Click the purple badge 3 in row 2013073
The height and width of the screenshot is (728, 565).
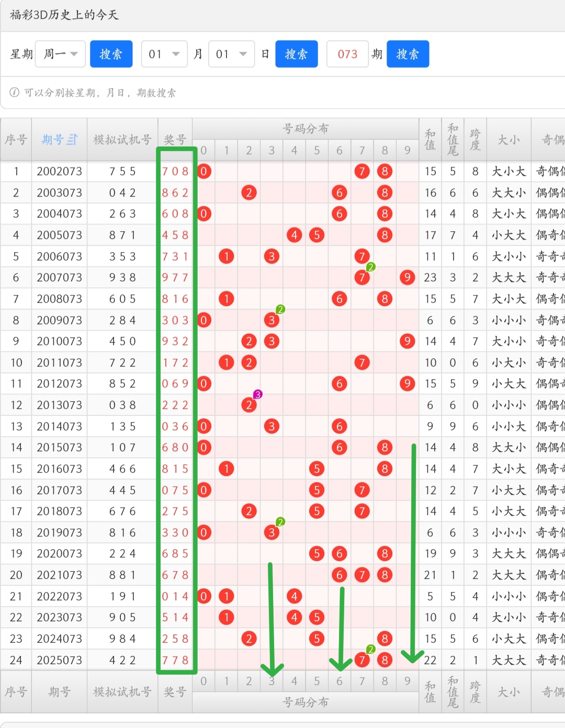(257, 394)
